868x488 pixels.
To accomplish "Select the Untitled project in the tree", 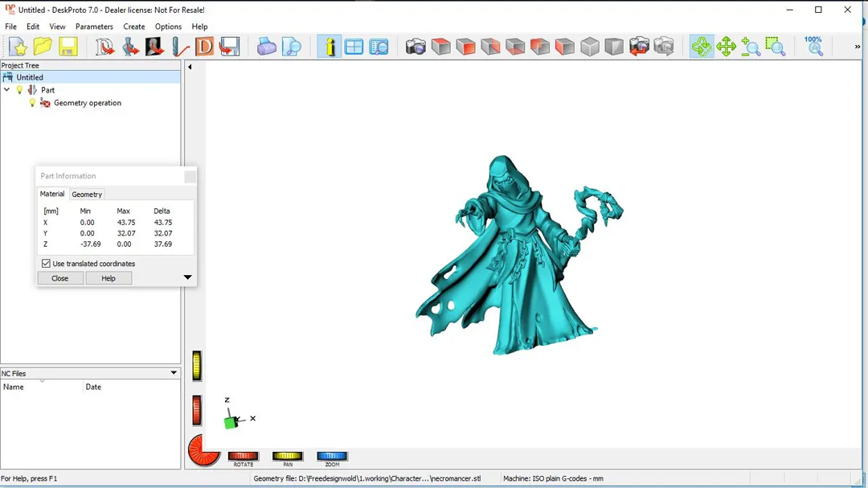I will (x=30, y=77).
